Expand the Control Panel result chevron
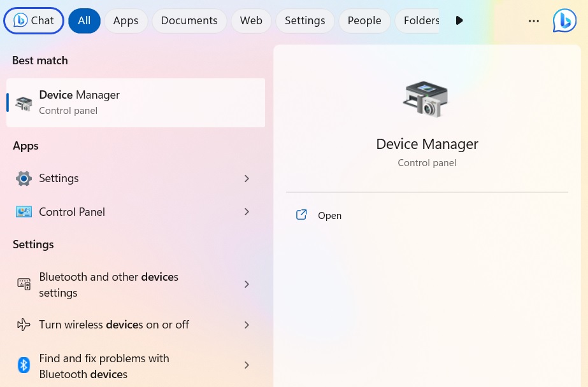Screen dimensions: 588x387 coord(247,211)
